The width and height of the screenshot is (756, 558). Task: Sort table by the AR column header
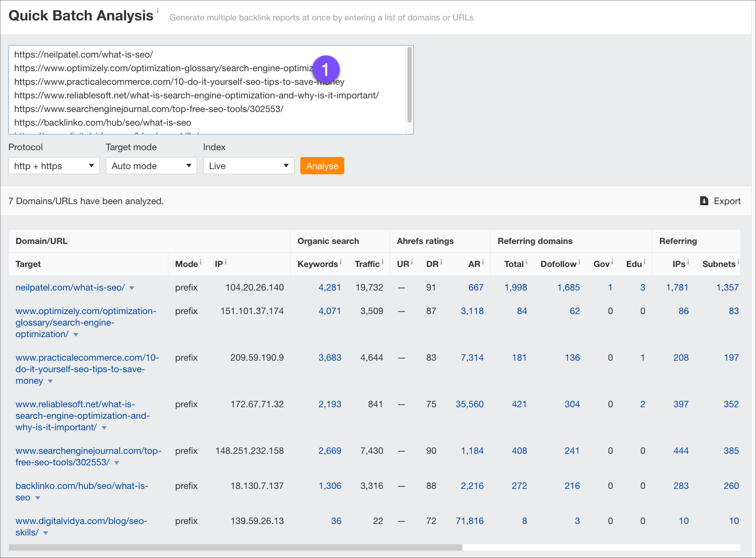tap(473, 264)
